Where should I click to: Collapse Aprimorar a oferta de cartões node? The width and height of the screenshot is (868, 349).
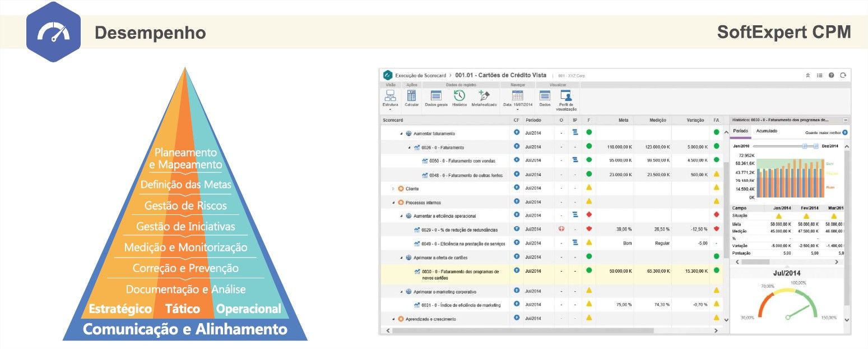coord(401,258)
